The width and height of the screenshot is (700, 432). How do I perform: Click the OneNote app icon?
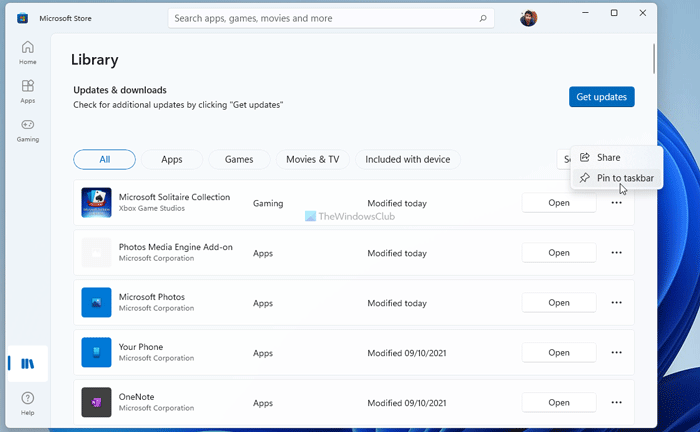click(96, 402)
